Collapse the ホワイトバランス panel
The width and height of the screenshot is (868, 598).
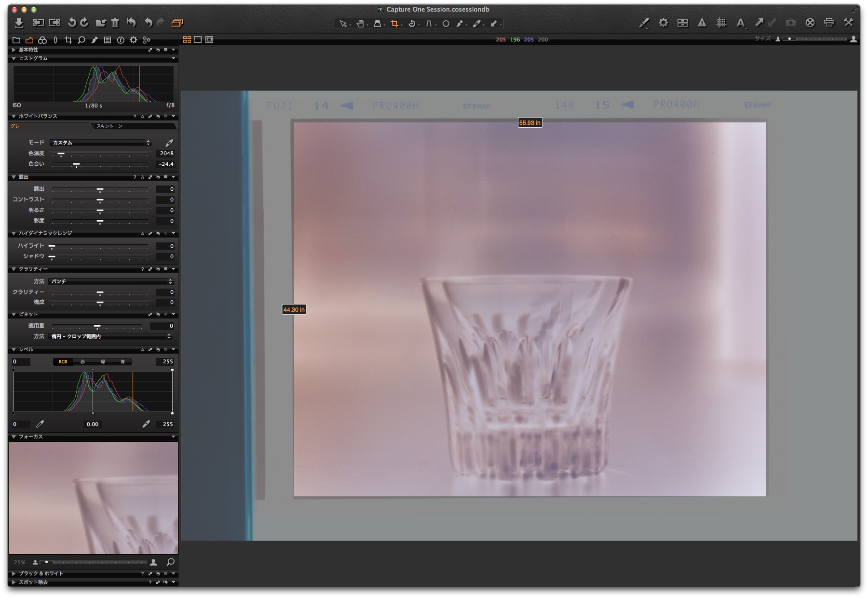pyautogui.click(x=14, y=116)
